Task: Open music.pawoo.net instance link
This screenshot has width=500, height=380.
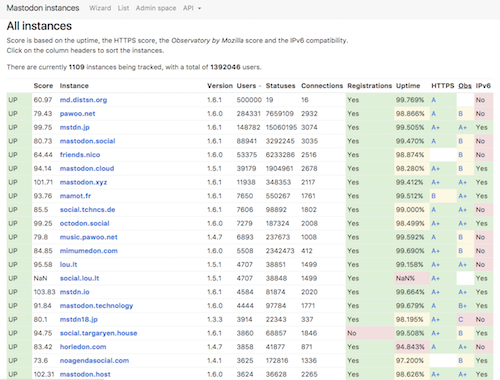Action: coord(89,237)
